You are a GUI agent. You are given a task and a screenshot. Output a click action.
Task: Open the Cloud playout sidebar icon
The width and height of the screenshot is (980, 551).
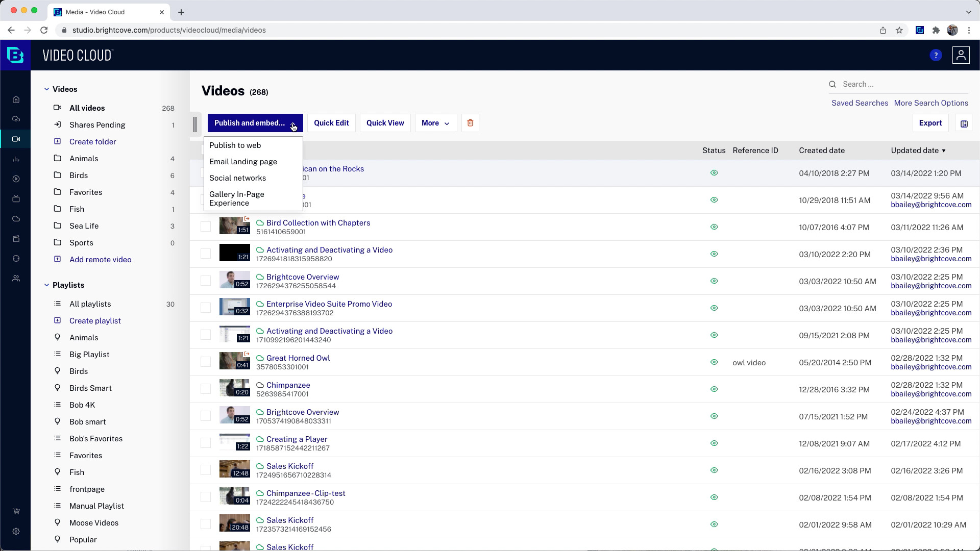pyautogui.click(x=16, y=219)
